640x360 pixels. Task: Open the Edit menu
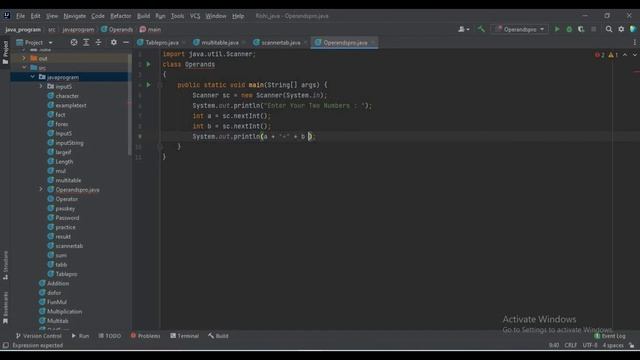(x=36, y=16)
